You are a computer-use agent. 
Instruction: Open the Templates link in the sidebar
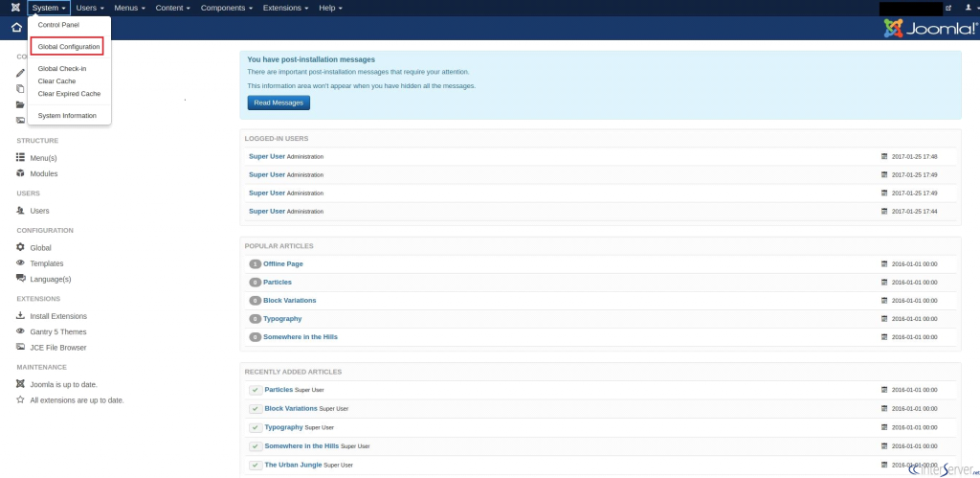point(47,263)
